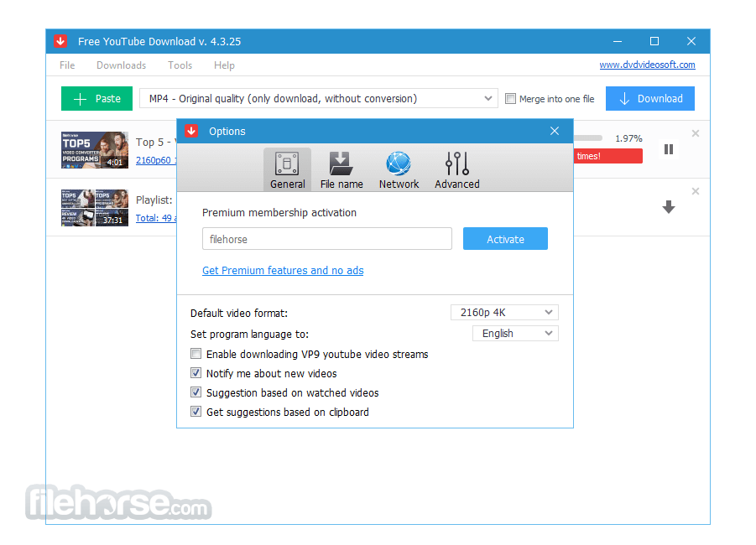This screenshot has height=545, width=756.
Task: Enable downloading VP9 youtube video streams
Action: click(x=196, y=354)
